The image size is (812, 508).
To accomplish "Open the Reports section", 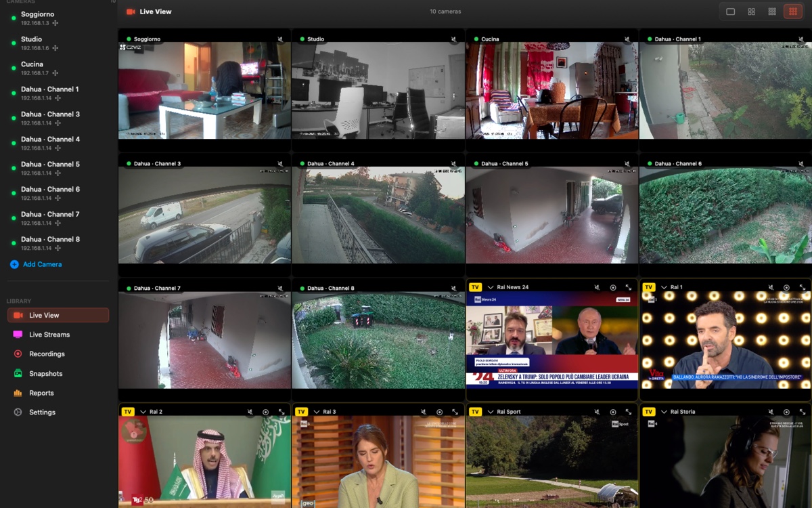I will (58, 393).
